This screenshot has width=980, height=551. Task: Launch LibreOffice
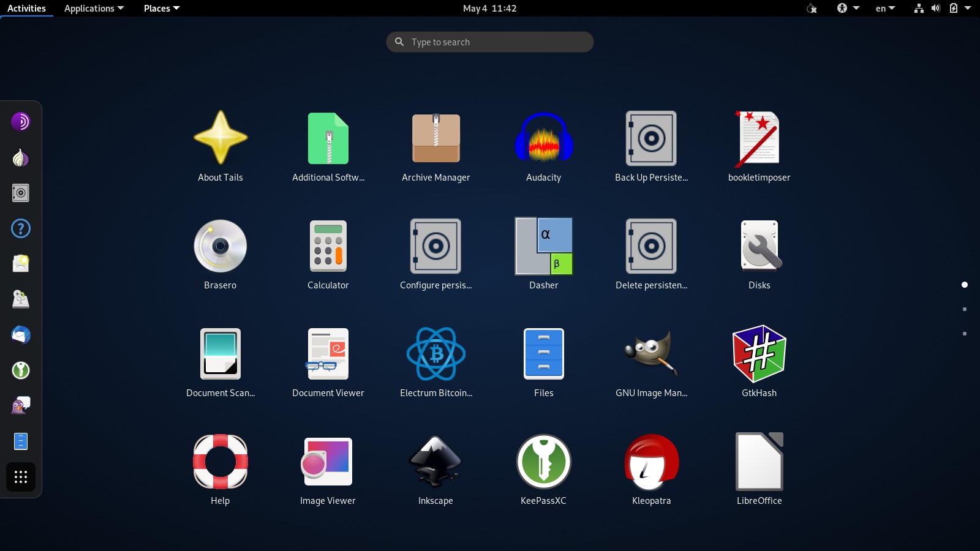click(759, 470)
